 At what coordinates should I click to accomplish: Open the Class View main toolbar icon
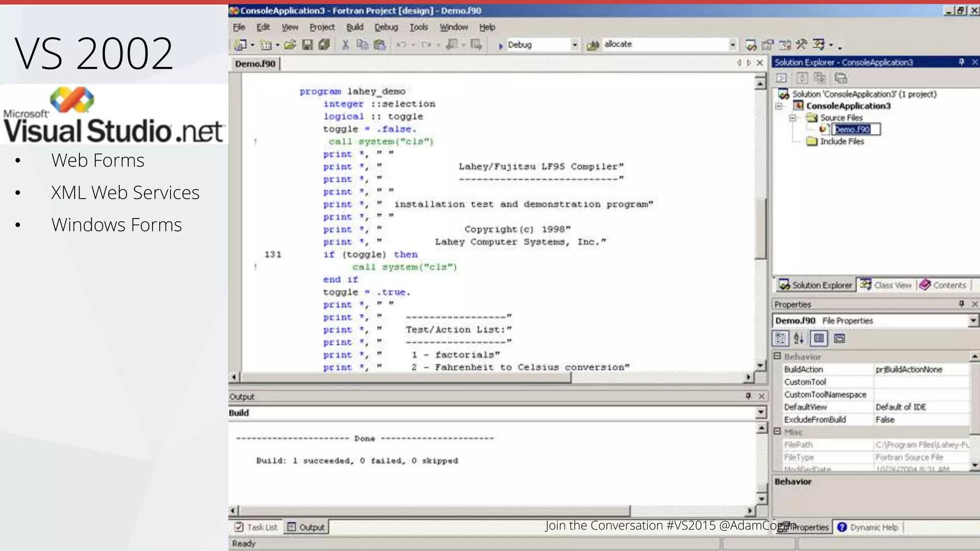point(819,44)
